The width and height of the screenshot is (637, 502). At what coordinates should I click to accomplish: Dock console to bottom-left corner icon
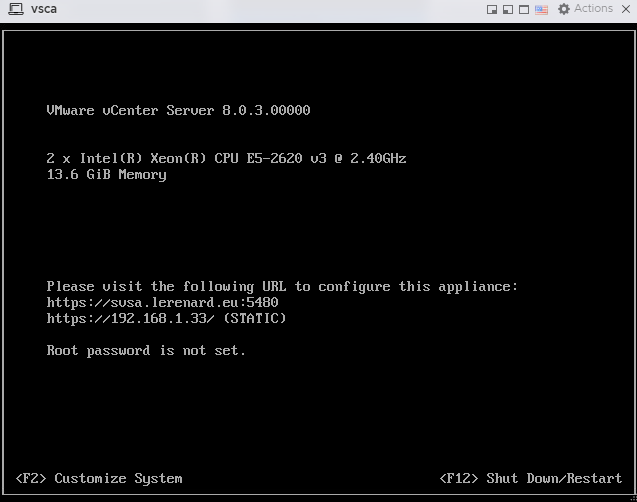[508, 9]
